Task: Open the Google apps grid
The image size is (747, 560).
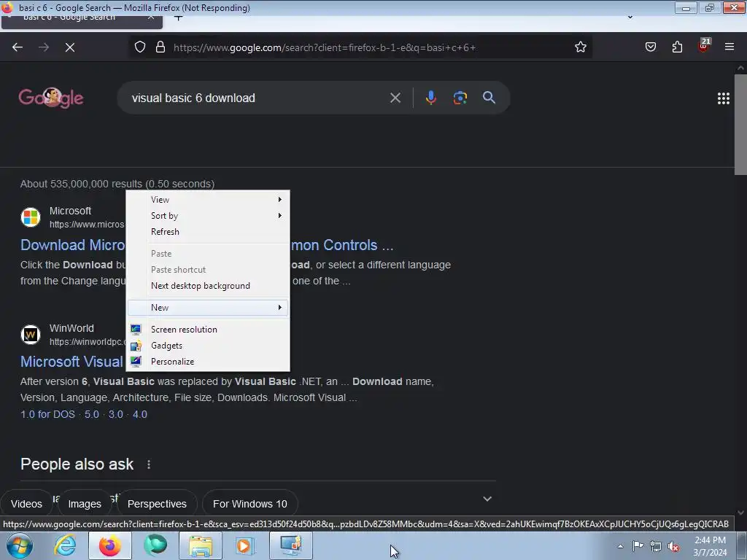Action: click(x=723, y=98)
